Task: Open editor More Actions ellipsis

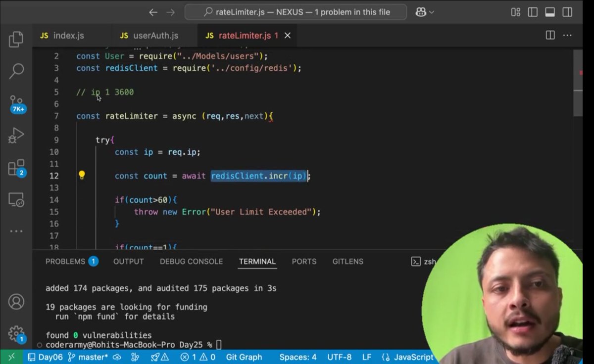Action: pyautogui.click(x=567, y=35)
